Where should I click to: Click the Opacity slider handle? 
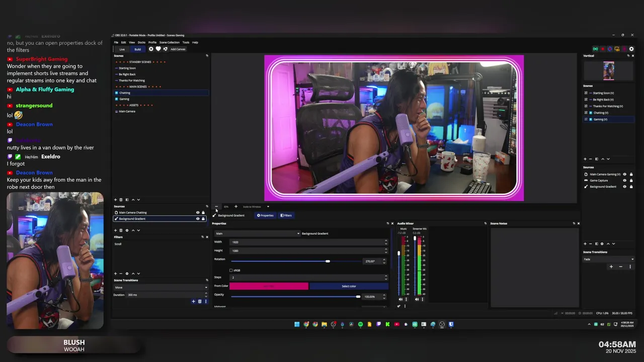point(358,297)
